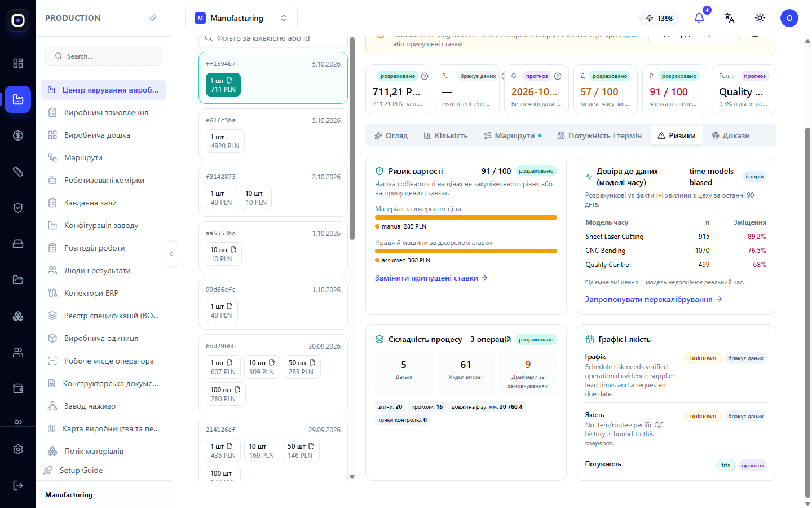The image size is (812, 508).
Task: Select the 100 шт 280 PLN quantity chip
Action: coord(226,394)
